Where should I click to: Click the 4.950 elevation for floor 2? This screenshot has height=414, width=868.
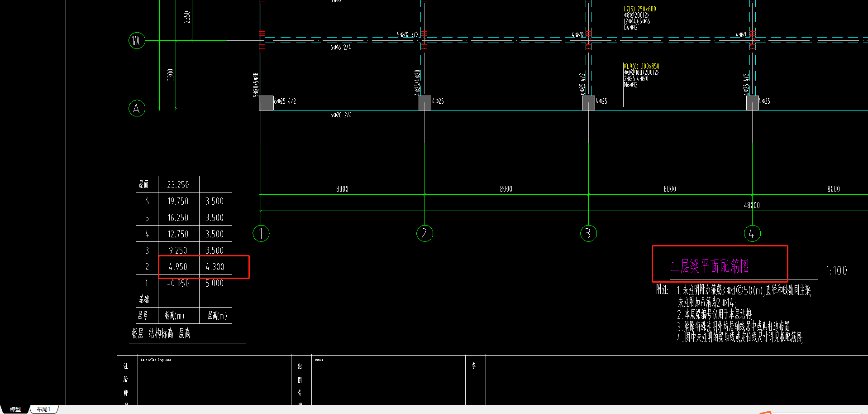178,267
